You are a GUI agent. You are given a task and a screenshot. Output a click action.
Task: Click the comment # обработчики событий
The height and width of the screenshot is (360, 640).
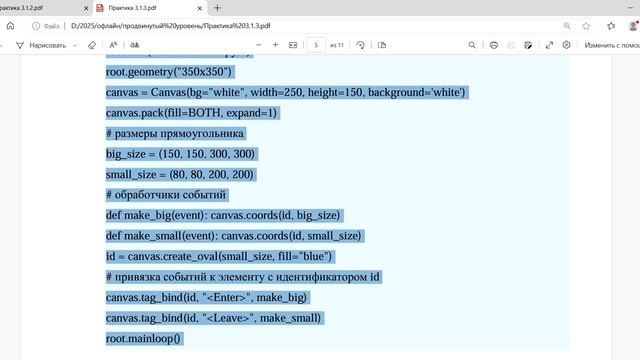(x=166, y=195)
